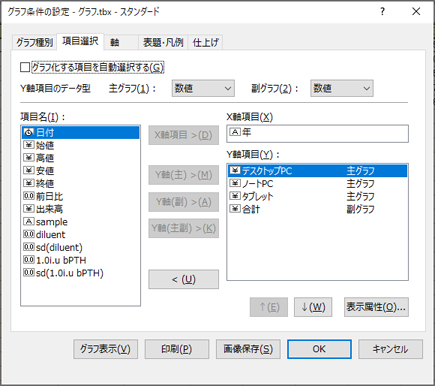Image resolution: width=435 pixels, height=386 pixels.
Task: Select 前日比 in the 項目名 list
Action: click(x=80, y=196)
